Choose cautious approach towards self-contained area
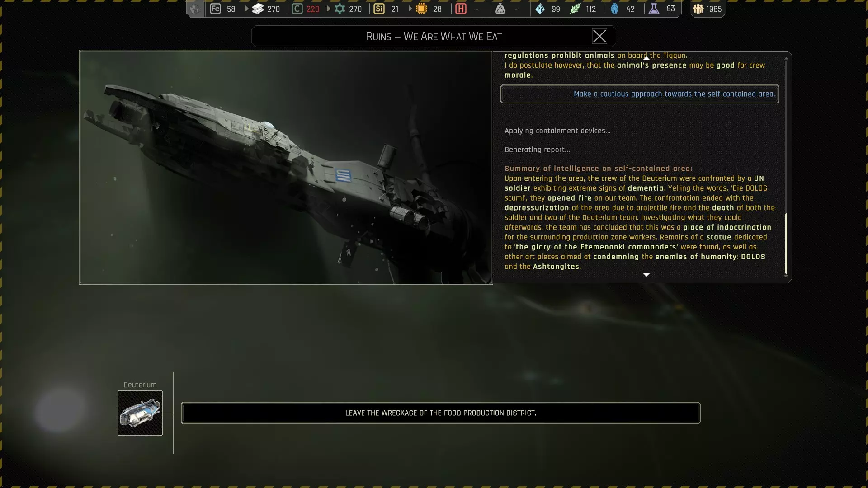This screenshot has height=488, width=868. (x=639, y=94)
